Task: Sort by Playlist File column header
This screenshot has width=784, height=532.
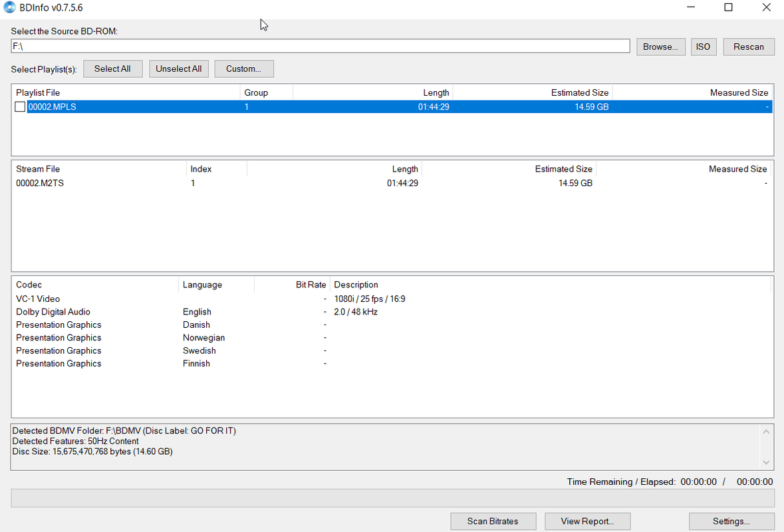Action: click(x=126, y=92)
